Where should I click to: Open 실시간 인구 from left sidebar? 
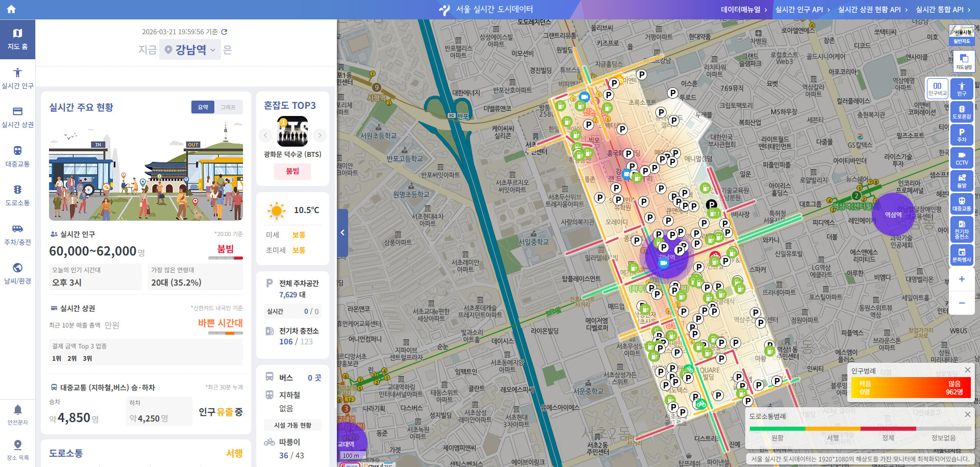pos(17,79)
